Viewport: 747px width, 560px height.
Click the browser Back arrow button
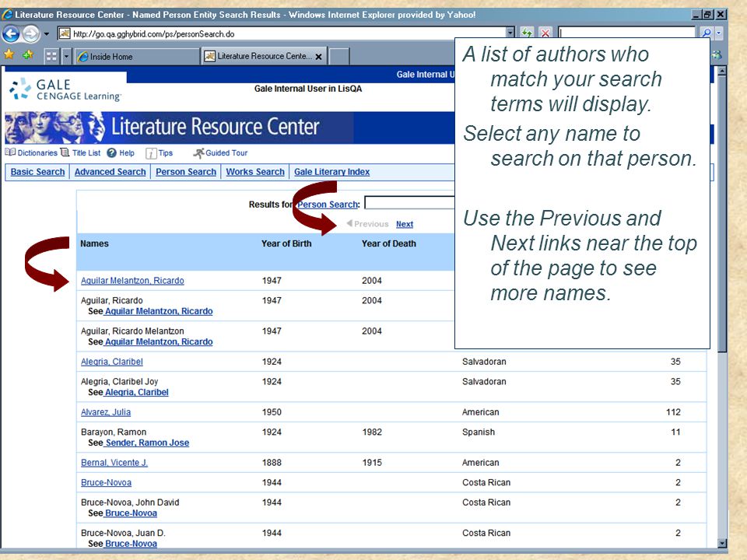11,33
